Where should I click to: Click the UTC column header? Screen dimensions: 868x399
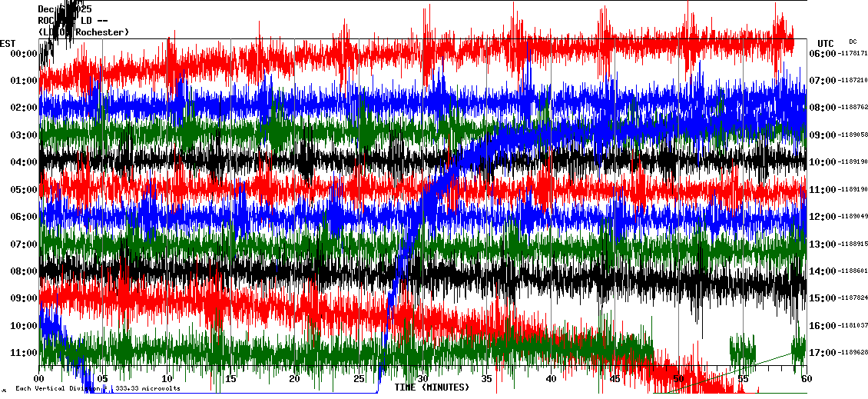825,43
